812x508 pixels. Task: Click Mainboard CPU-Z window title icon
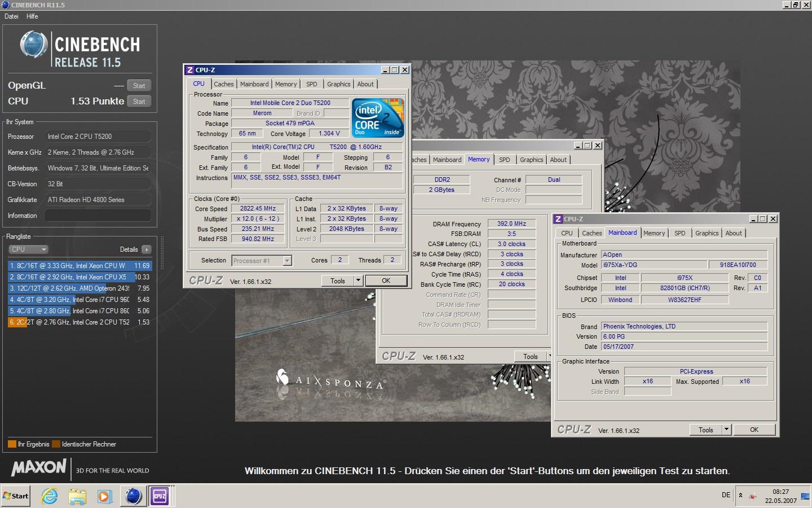(558, 219)
